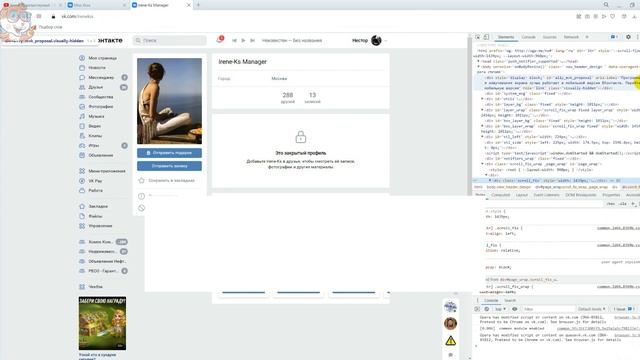Switch to Search tab in console drawer

click(510, 300)
